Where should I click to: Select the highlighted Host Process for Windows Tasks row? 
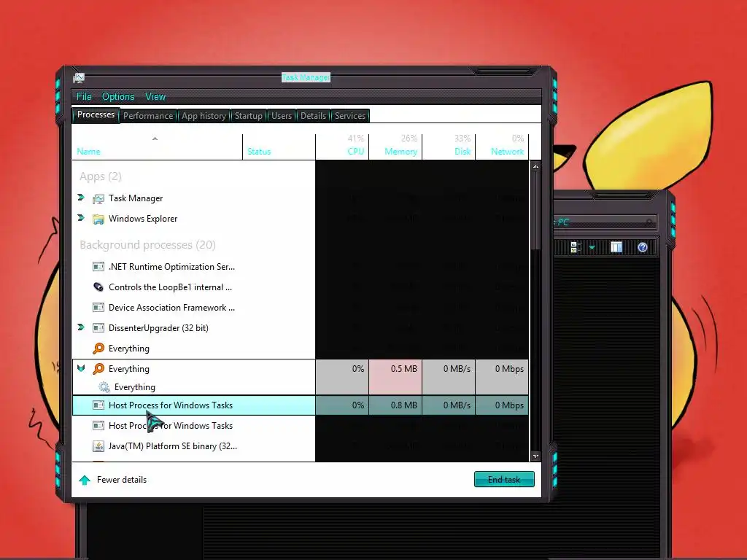coord(300,405)
